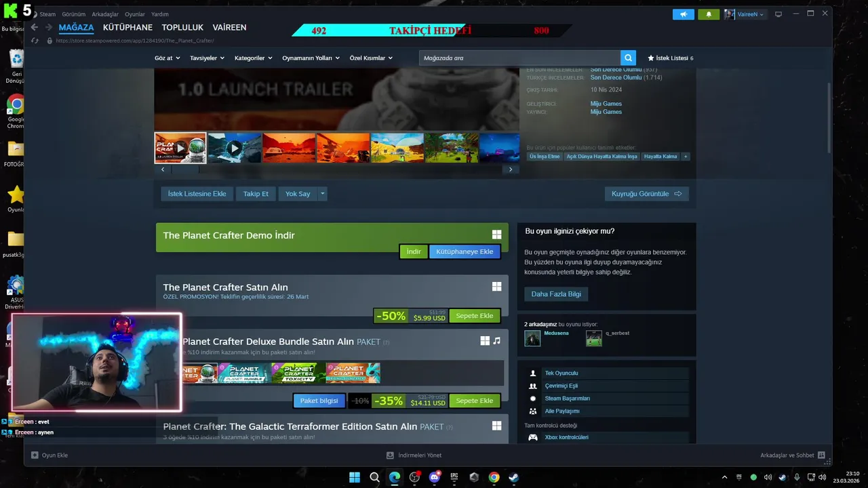This screenshot has height=488, width=868.
Task: Go back with the left arrow navigation icon
Action: pyautogui.click(x=35, y=27)
